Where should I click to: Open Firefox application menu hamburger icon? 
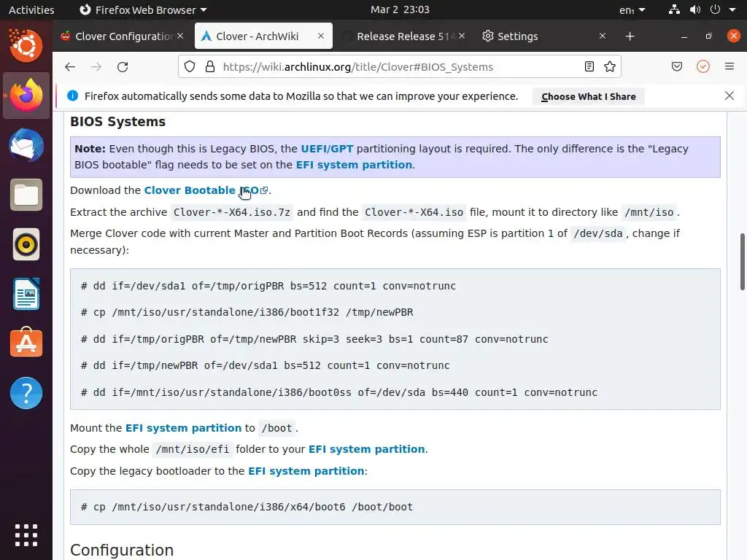[x=729, y=66]
